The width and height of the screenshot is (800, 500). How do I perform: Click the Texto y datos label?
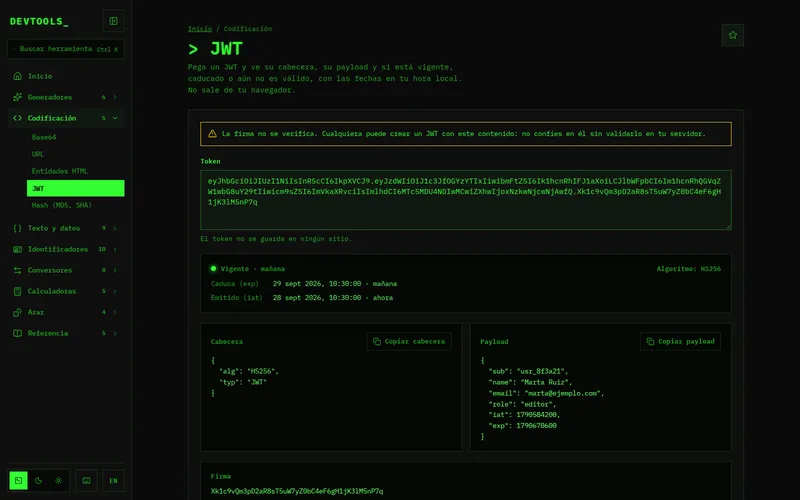pyautogui.click(x=54, y=228)
